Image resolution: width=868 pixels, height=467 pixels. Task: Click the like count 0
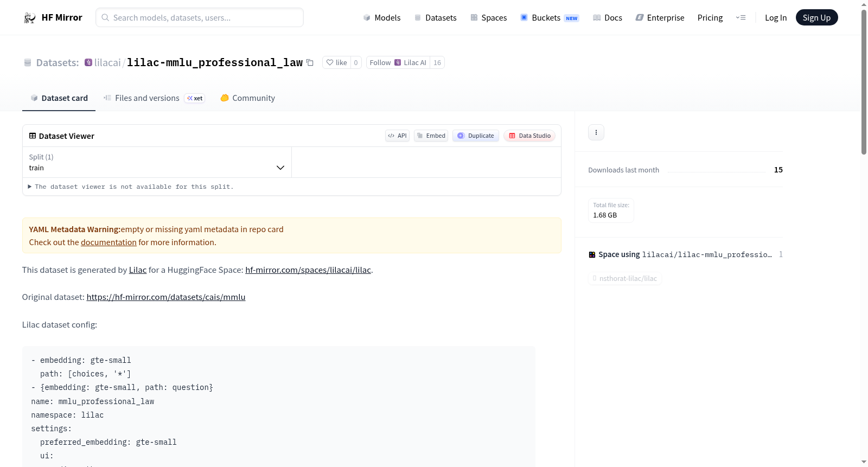tap(356, 62)
